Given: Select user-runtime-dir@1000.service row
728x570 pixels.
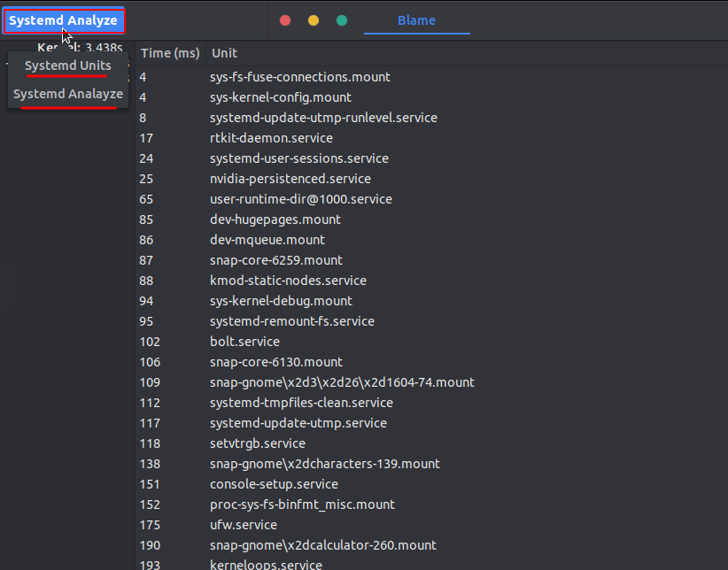Looking at the screenshot, I should tap(432, 199).
